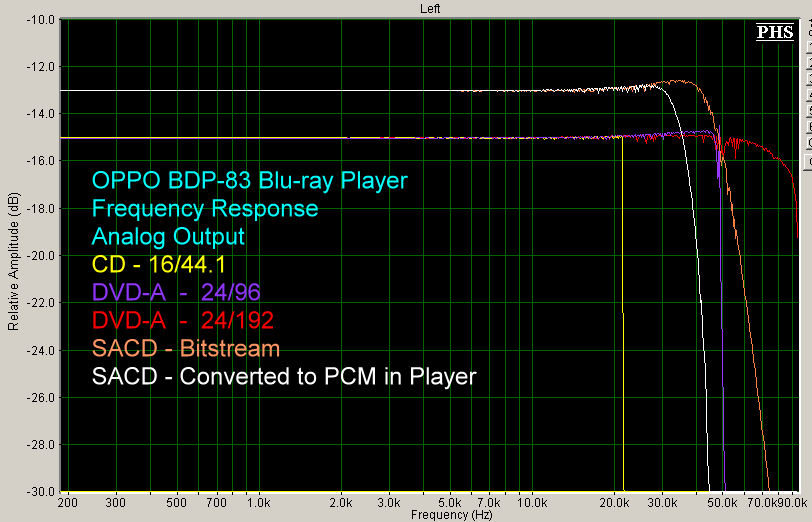Click the 200 frequency axis label
This screenshot has height=522, width=812.
coord(68,503)
